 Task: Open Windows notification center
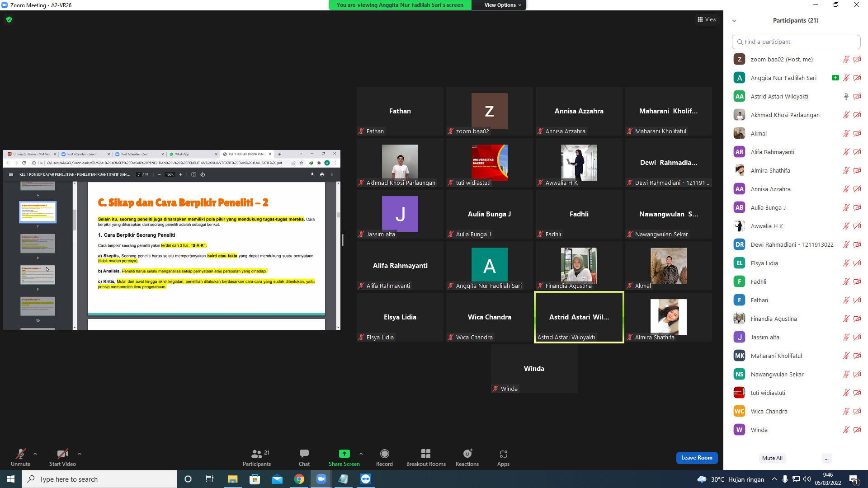click(854, 479)
